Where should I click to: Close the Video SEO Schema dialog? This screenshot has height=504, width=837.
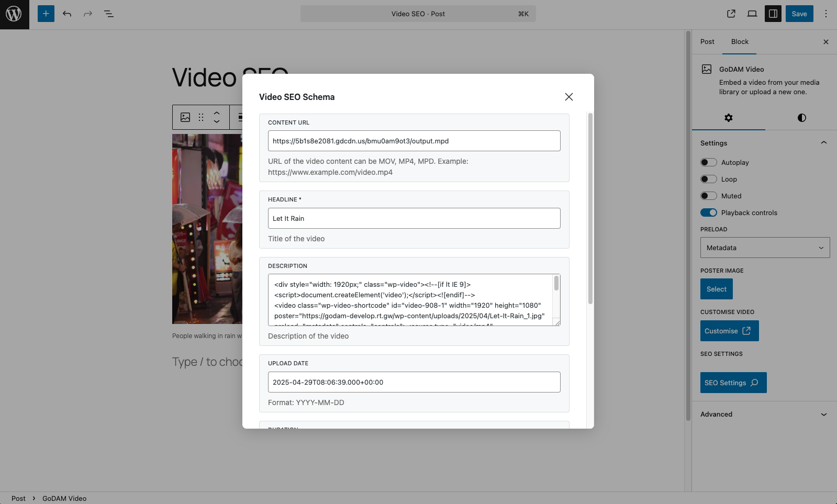pos(569,97)
